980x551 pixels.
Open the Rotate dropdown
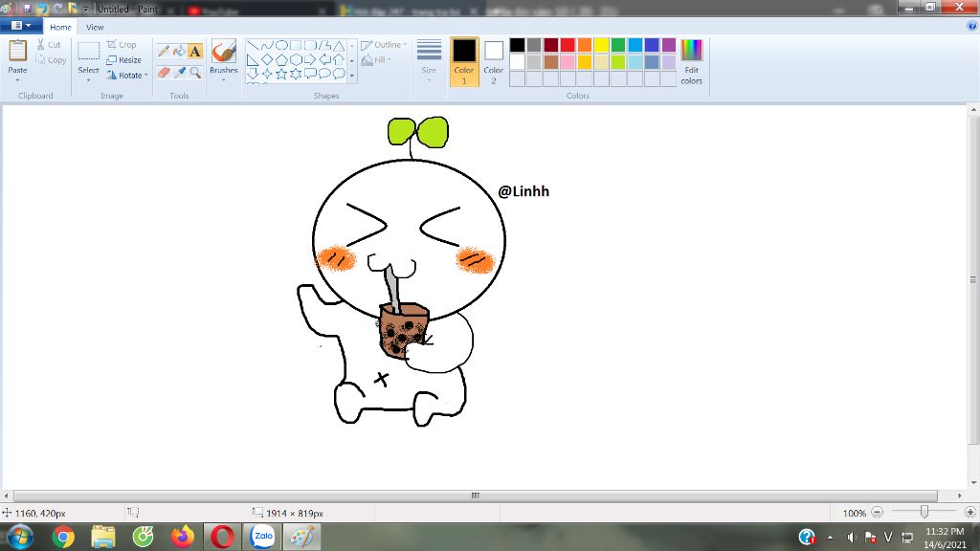pyautogui.click(x=128, y=75)
